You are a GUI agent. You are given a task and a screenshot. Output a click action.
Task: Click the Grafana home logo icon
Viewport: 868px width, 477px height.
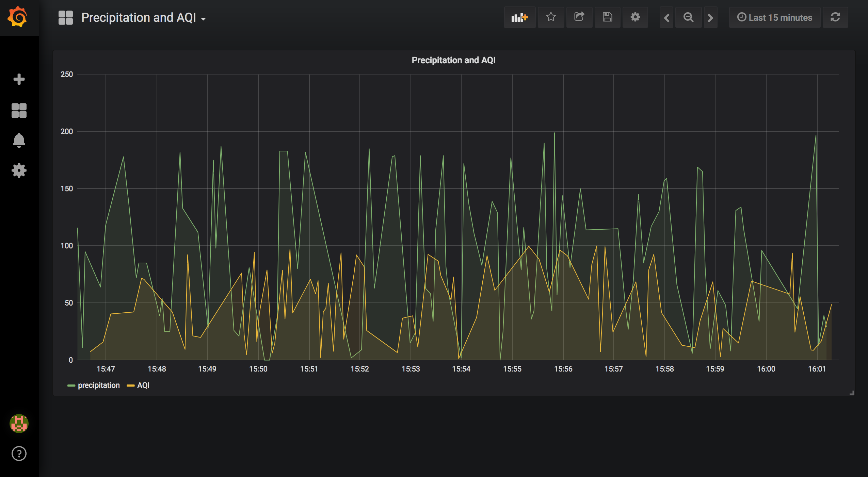(x=18, y=16)
